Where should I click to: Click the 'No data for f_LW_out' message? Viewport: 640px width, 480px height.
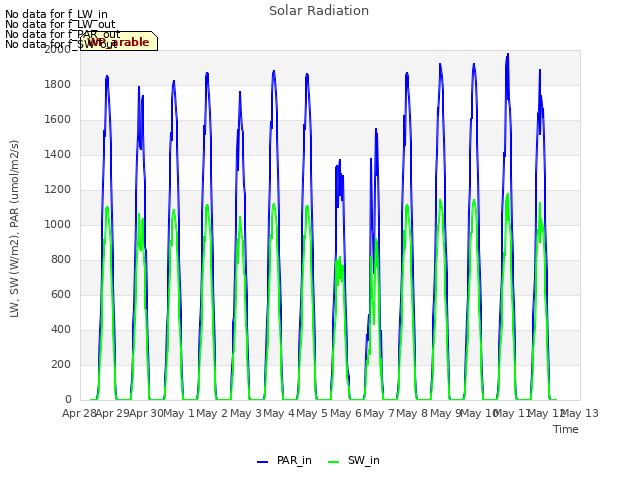(60, 24)
